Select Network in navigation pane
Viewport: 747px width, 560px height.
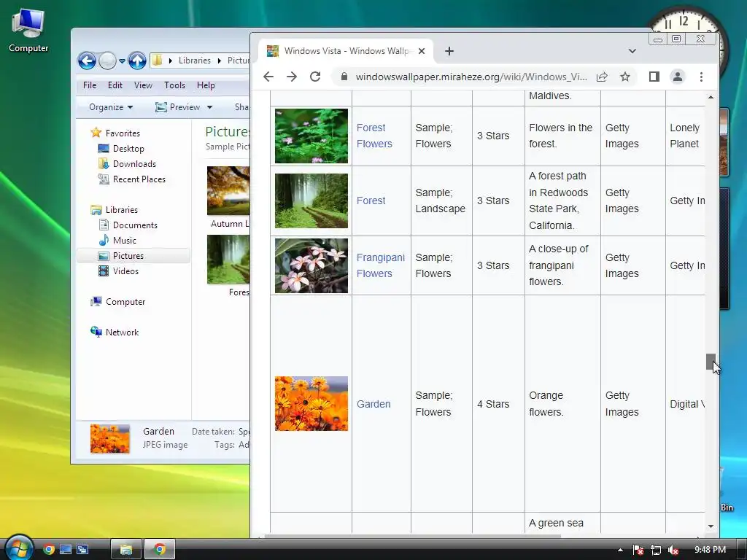[x=122, y=332]
